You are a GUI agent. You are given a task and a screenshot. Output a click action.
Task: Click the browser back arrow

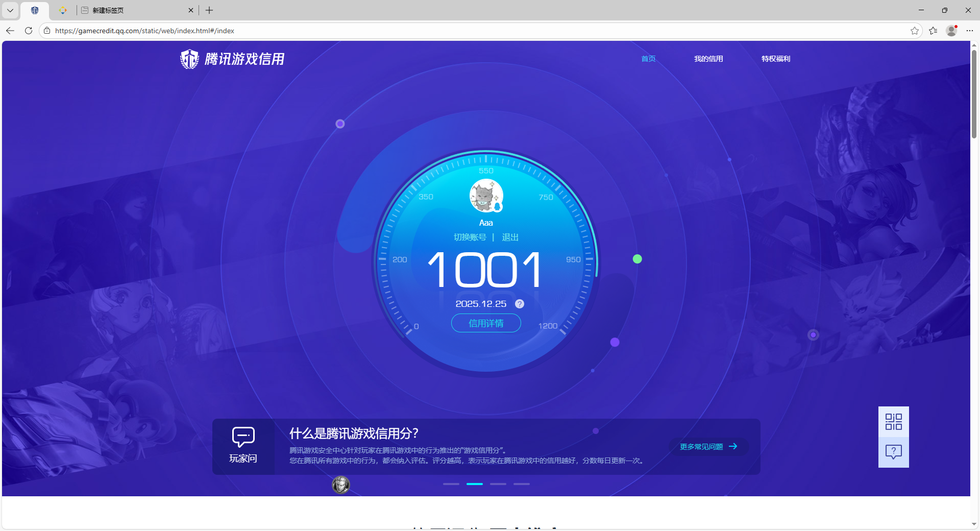10,31
